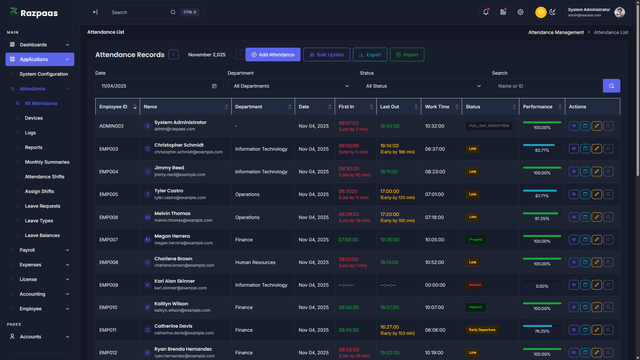This screenshot has height=360, width=640.
Task: Open the All Departments dropdown
Action: pos(291,86)
